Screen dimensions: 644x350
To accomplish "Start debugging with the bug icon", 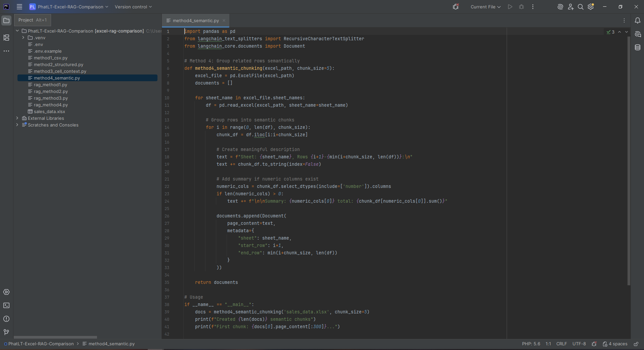I will click(521, 7).
